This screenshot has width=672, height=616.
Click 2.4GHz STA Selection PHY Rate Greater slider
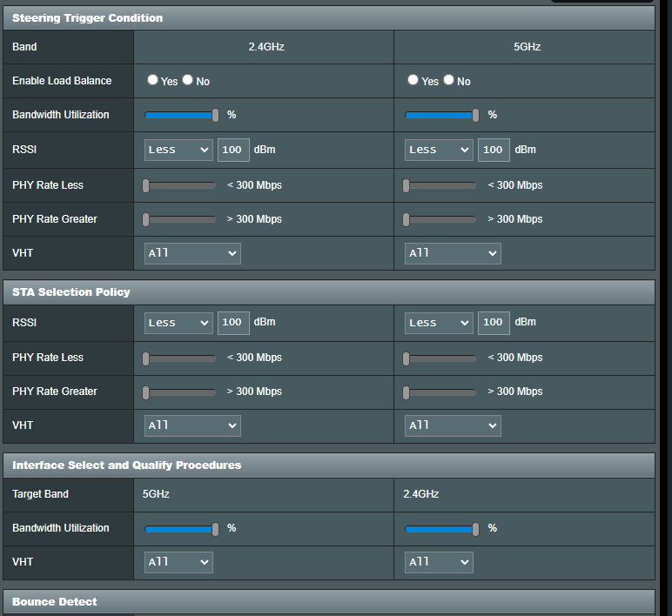pyautogui.click(x=179, y=392)
